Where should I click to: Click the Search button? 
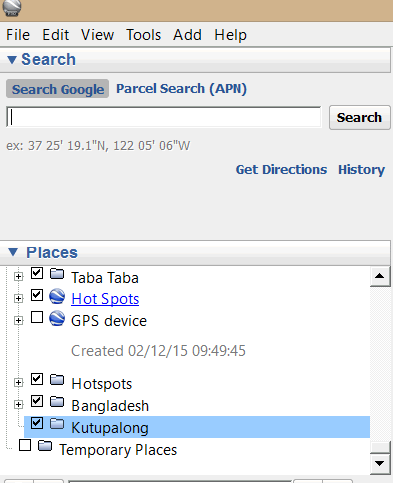[359, 117]
